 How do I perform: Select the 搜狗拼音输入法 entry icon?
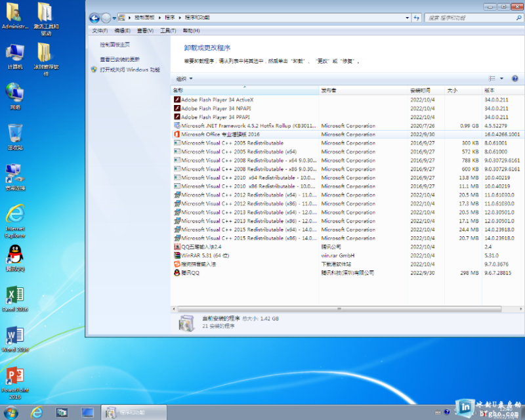click(176, 264)
